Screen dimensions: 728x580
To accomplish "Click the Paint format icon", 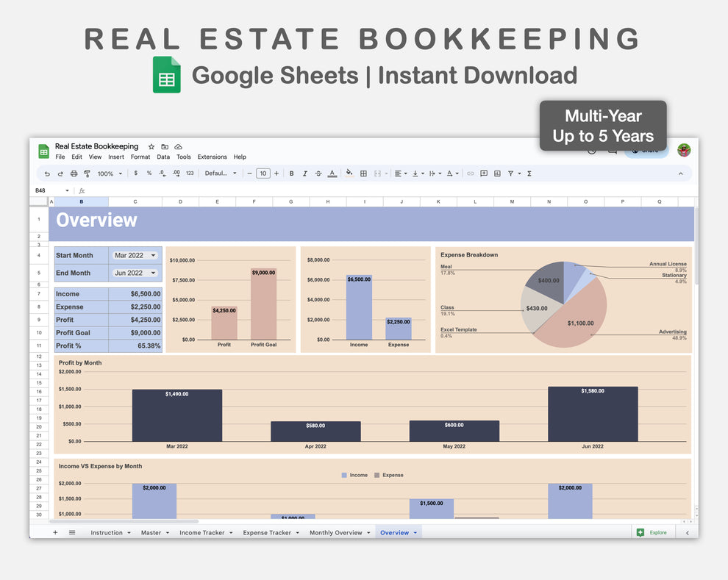I will [x=87, y=173].
